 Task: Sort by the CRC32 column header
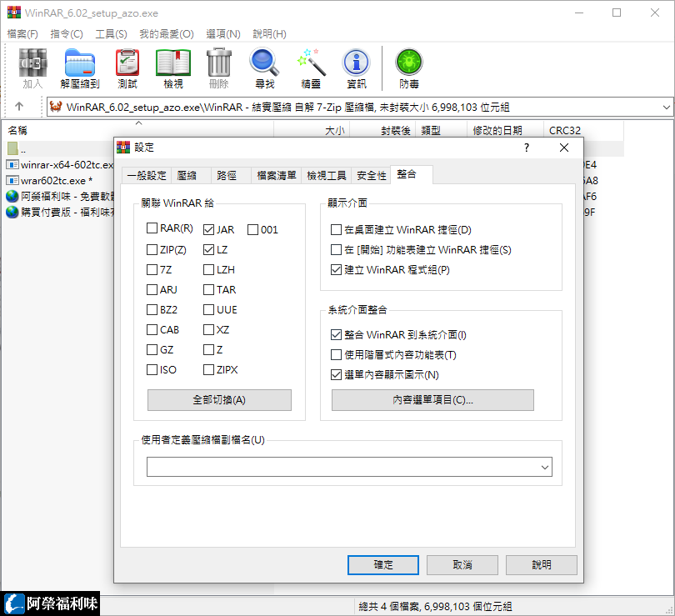coord(583,130)
